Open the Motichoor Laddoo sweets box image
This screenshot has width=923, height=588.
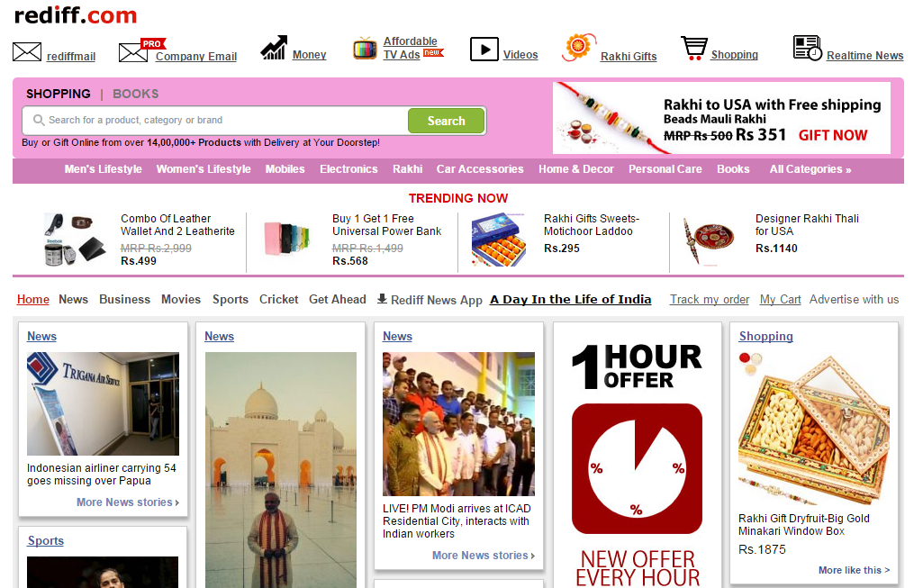pyautogui.click(x=499, y=240)
